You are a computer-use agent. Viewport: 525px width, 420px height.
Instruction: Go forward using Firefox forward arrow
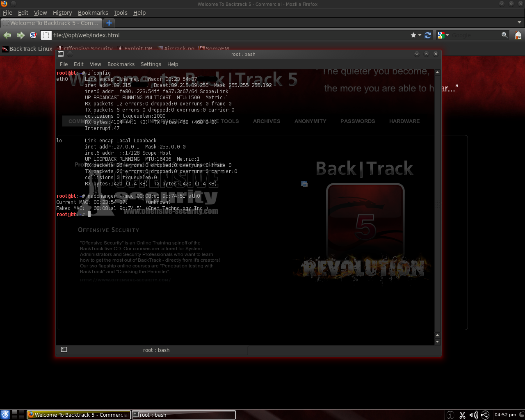pos(21,35)
